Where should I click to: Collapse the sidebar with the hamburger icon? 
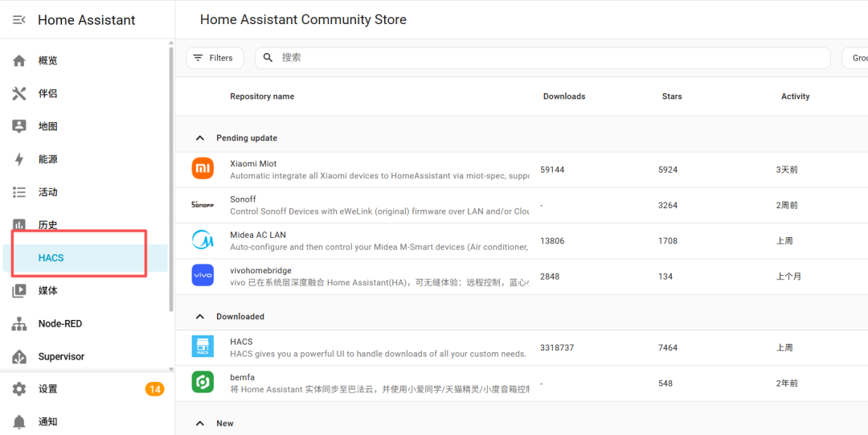tap(18, 20)
